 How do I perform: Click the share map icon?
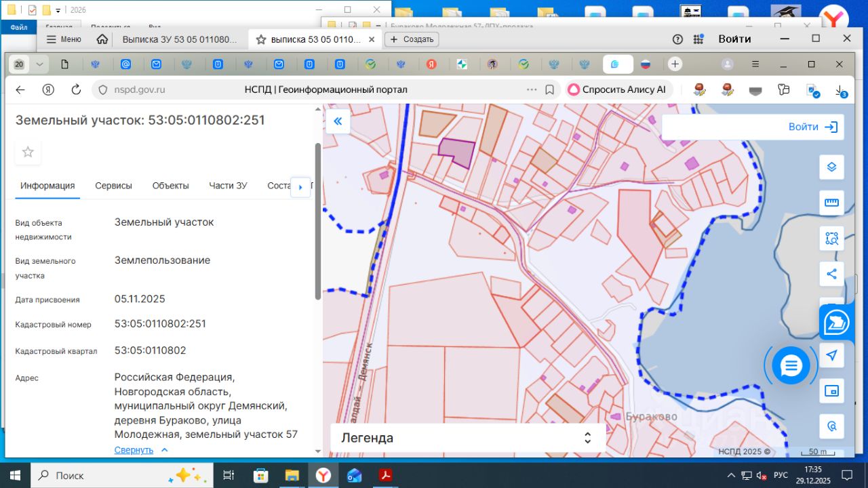coord(831,274)
